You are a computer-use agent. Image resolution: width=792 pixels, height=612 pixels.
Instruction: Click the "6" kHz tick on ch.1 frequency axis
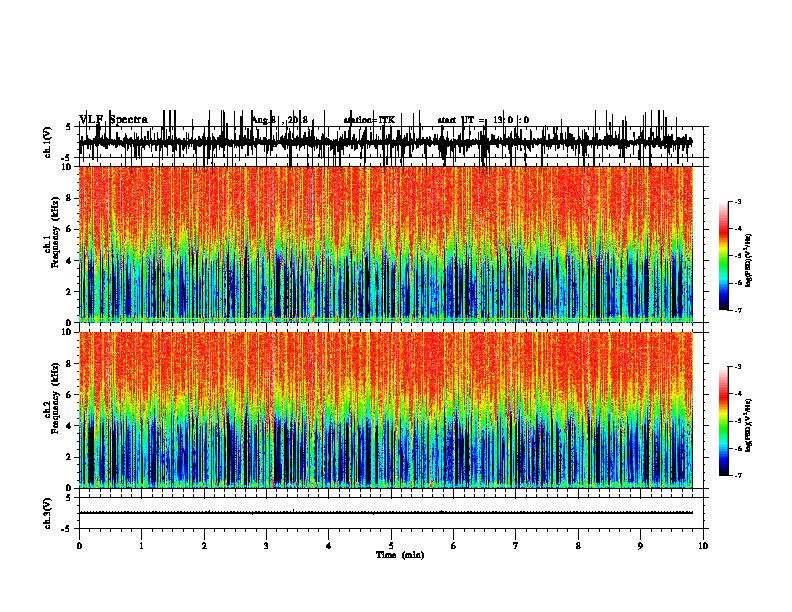(70, 229)
